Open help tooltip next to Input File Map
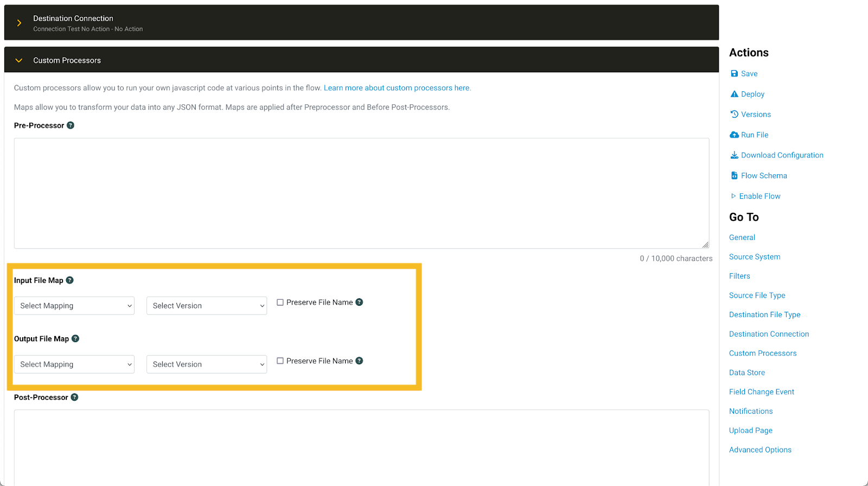This screenshot has height=486, width=868. tap(69, 280)
